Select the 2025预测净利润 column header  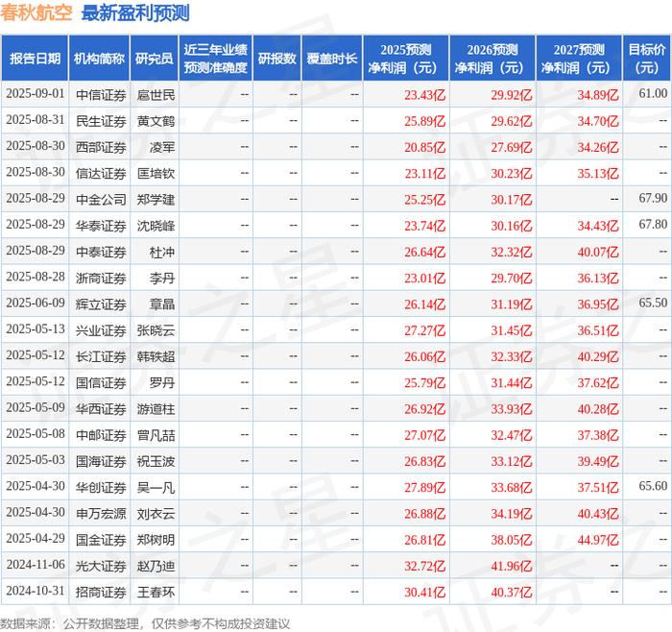(406, 59)
